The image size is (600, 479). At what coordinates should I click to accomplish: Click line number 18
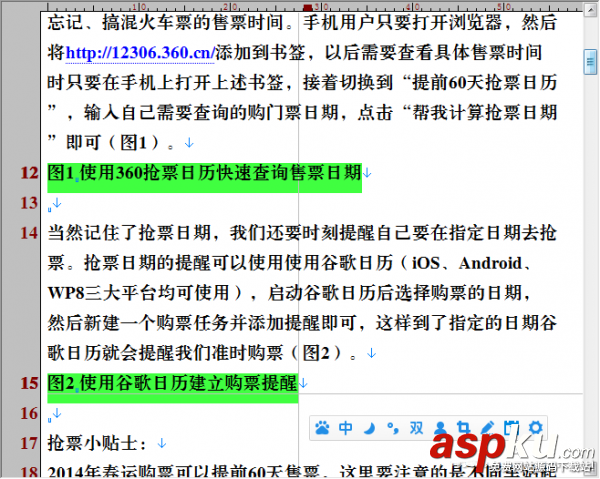[x=29, y=471]
